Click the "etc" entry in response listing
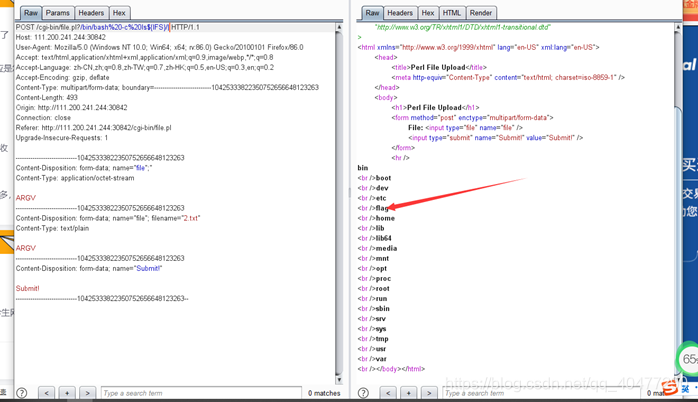Image resolution: width=698 pixels, height=402 pixels. (x=381, y=198)
